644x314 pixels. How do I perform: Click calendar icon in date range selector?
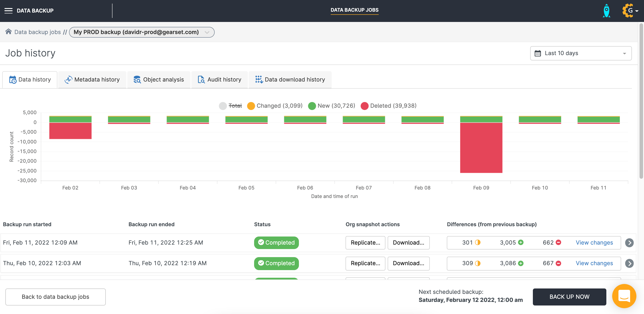click(x=538, y=53)
